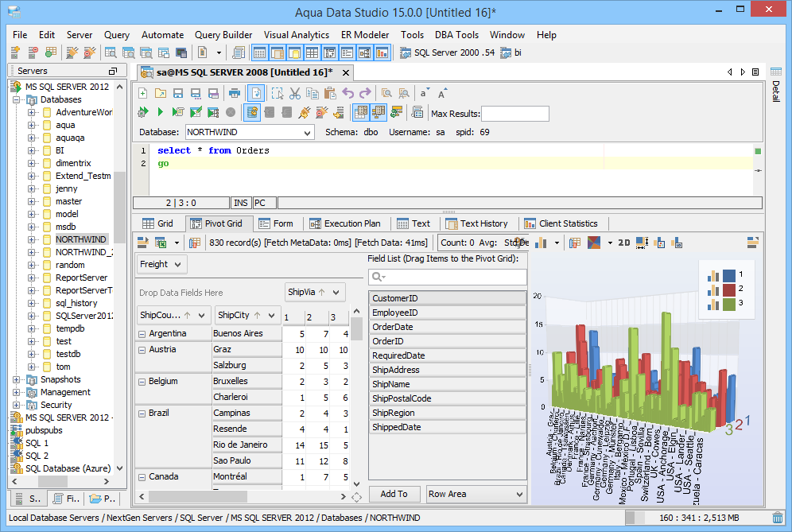Click the decrease font size icon

[x=425, y=94]
